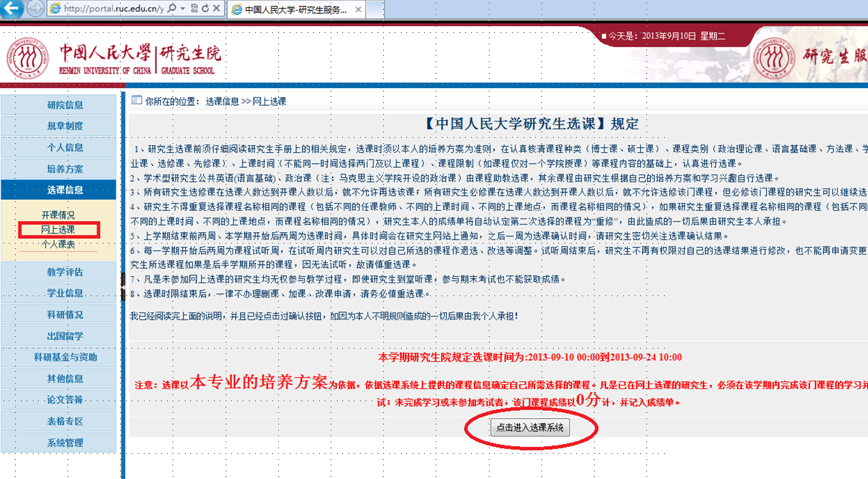Open the 论文答辩 sidebar menu
The width and height of the screenshot is (868, 479).
click(x=59, y=400)
